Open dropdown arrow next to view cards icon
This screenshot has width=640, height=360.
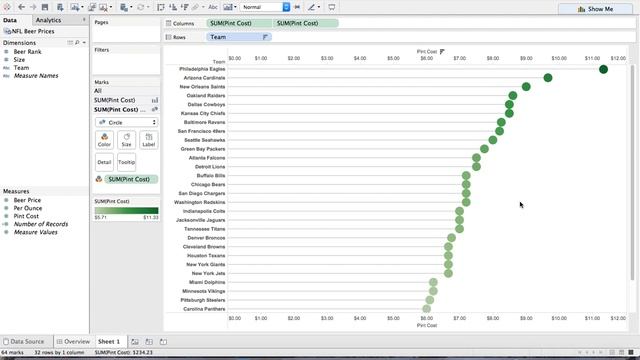pos(235,7)
